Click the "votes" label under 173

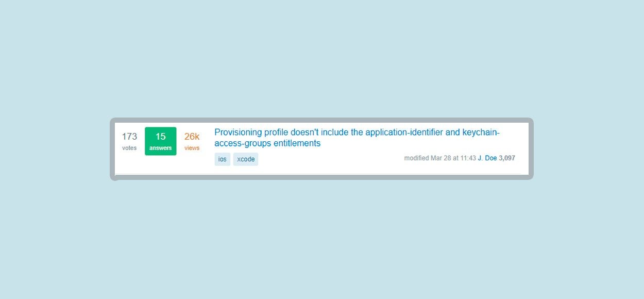pyautogui.click(x=129, y=148)
